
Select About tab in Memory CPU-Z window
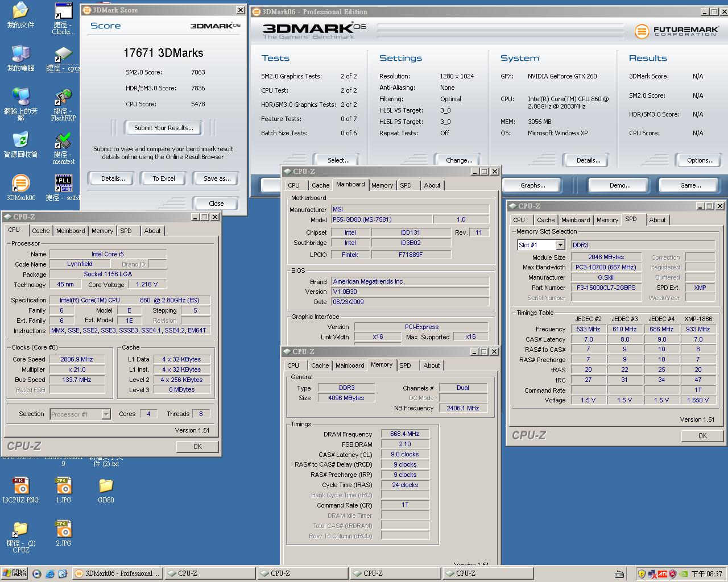pyautogui.click(x=431, y=365)
